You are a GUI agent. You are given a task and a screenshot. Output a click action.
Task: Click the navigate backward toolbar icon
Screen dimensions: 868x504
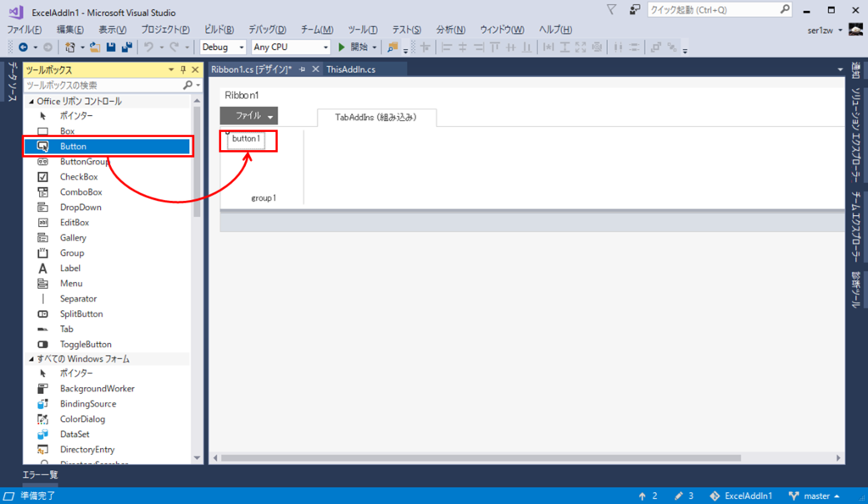tap(23, 47)
